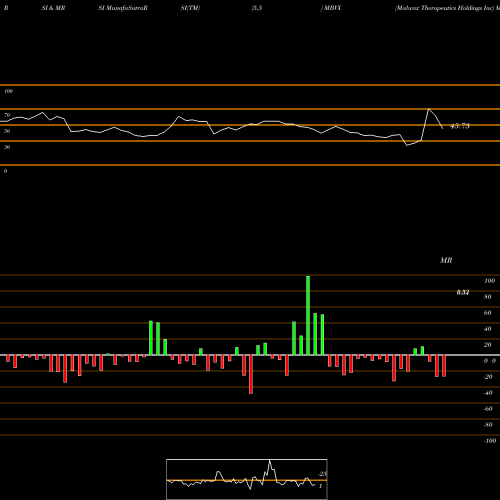Click the -40 label on MR axis
The height and width of the screenshot is (500, 500).
(488, 393)
